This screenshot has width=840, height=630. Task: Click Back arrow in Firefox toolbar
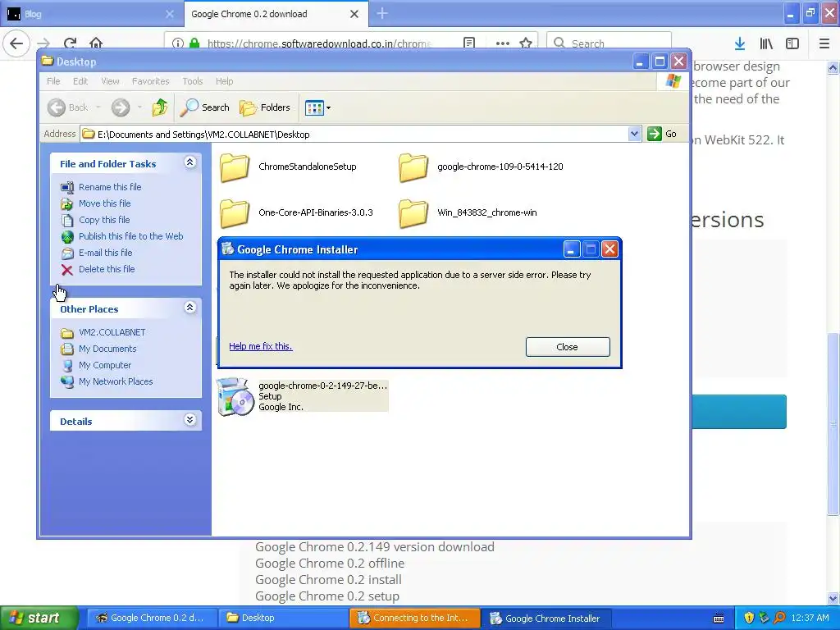tap(16, 43)
